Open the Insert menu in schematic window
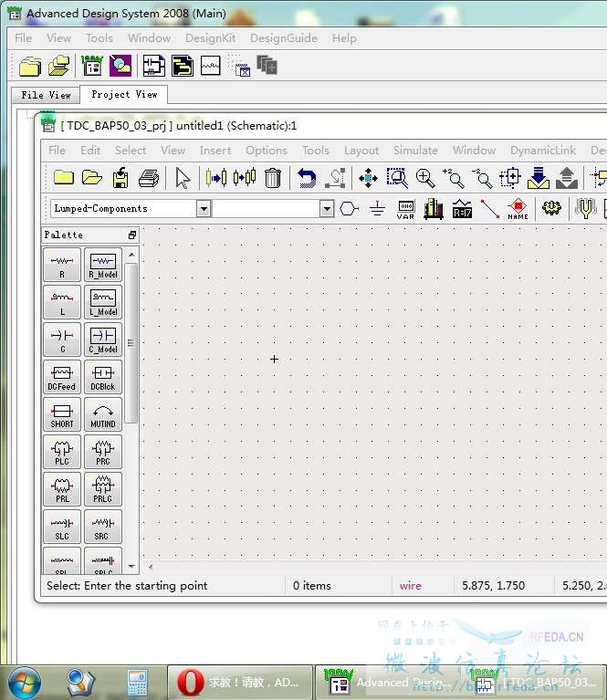The image size is (607, 700). coord(215,151)
